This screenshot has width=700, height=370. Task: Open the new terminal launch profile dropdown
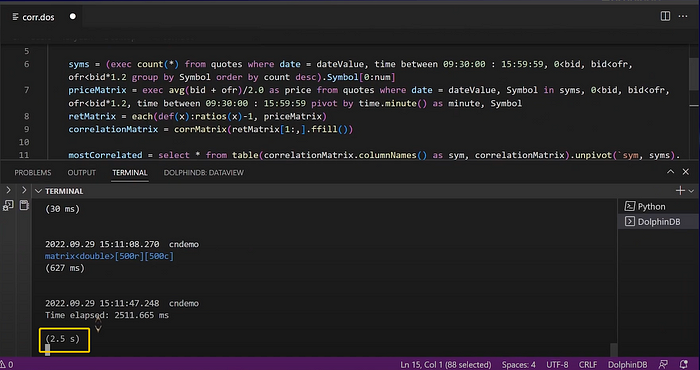tap(692, 191)
